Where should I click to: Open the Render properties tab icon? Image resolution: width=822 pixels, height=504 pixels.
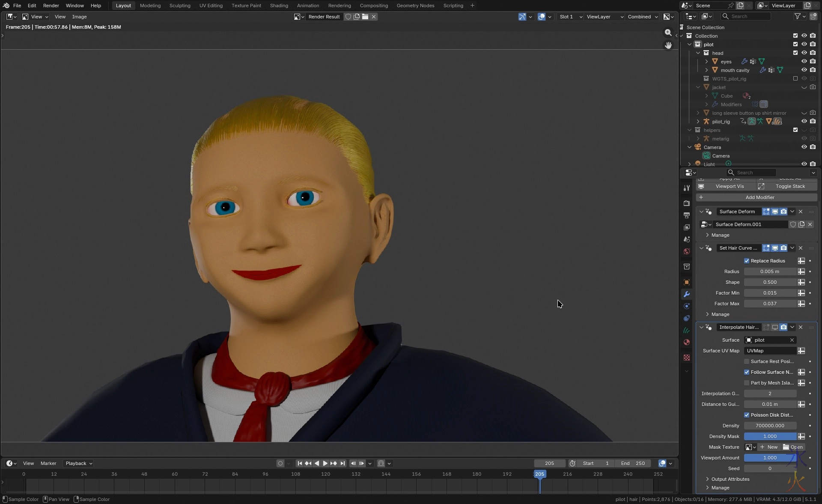pyautogui.click(x=687, y=203)
